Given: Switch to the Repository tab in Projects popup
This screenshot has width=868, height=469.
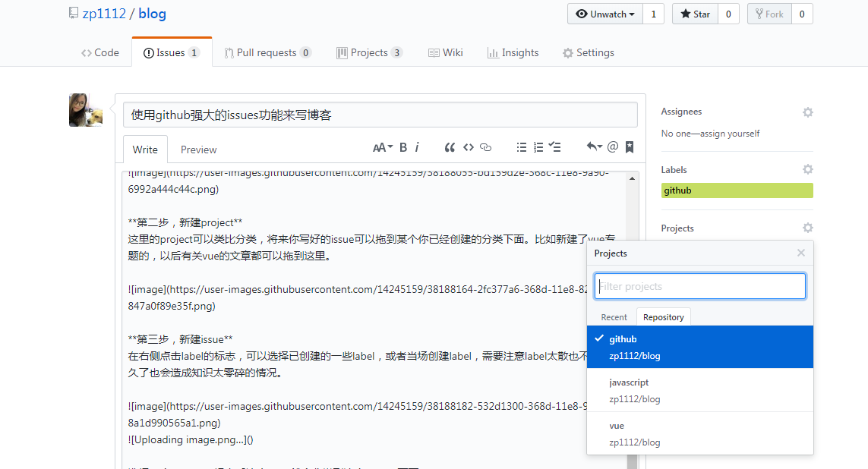Looking at the screenshot, I should pos(663,317).
